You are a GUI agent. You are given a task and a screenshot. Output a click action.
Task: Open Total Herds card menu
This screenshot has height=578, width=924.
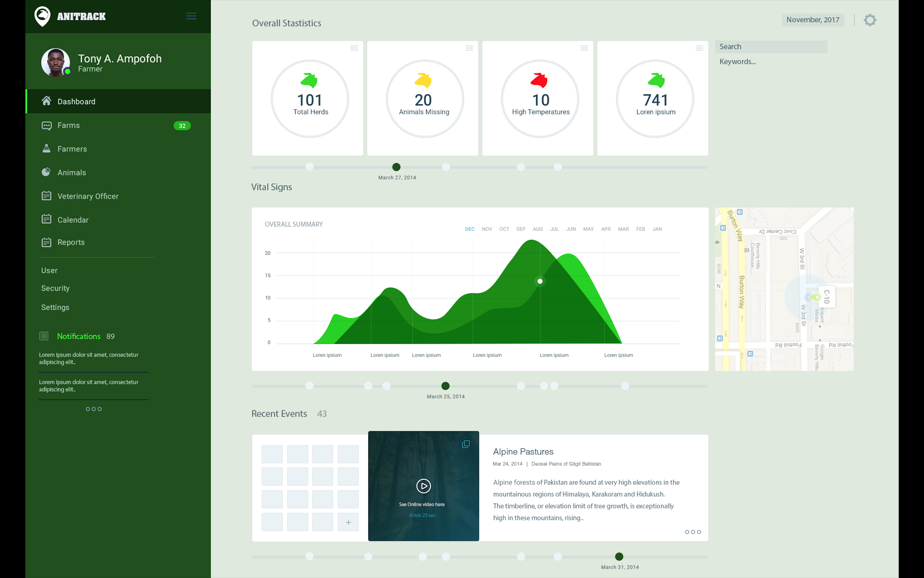coord(354,48)
